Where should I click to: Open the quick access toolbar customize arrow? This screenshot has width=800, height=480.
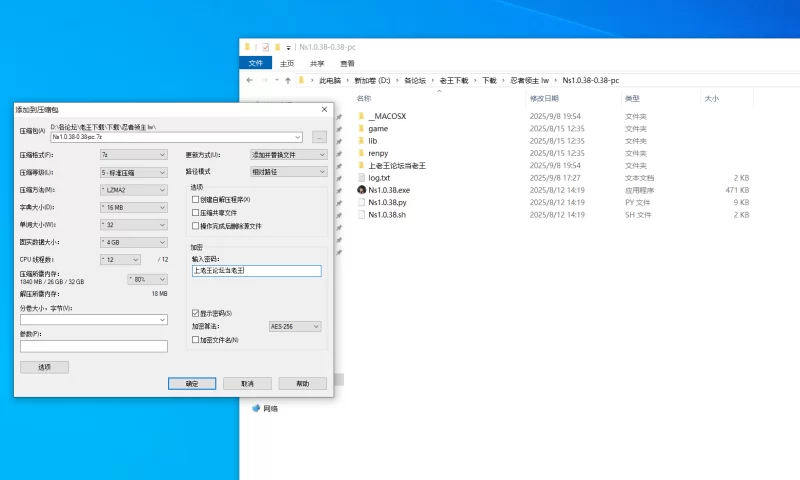click(x=288, y=47)
